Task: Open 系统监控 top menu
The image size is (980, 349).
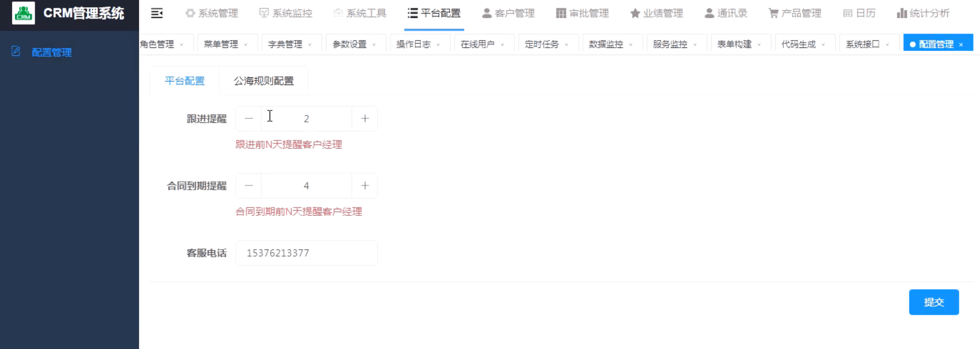Action: [286, 13]
